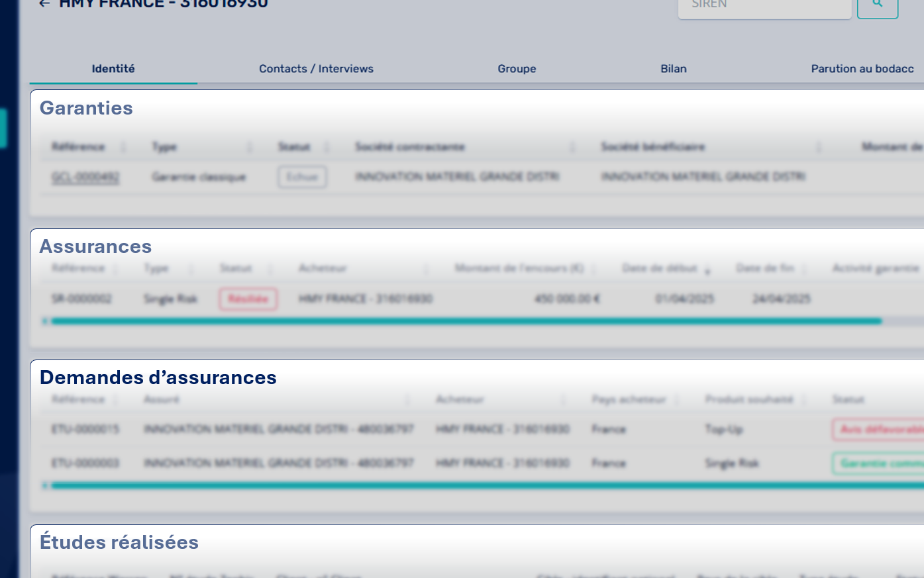Image resolution: width=924 pixels, height=578 pixels.
Task: Sort Assurances by Acheteur column header
Action: point(323,268)
